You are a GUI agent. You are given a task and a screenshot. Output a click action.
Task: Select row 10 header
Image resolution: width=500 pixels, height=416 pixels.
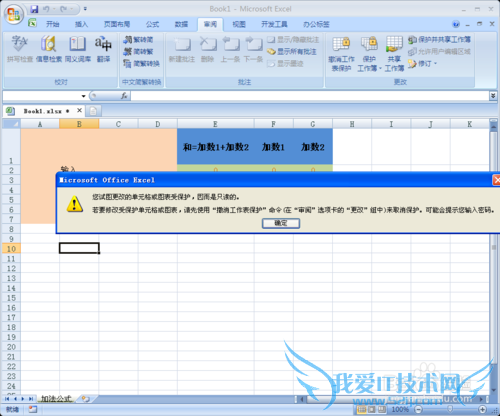tap(11, 249)
